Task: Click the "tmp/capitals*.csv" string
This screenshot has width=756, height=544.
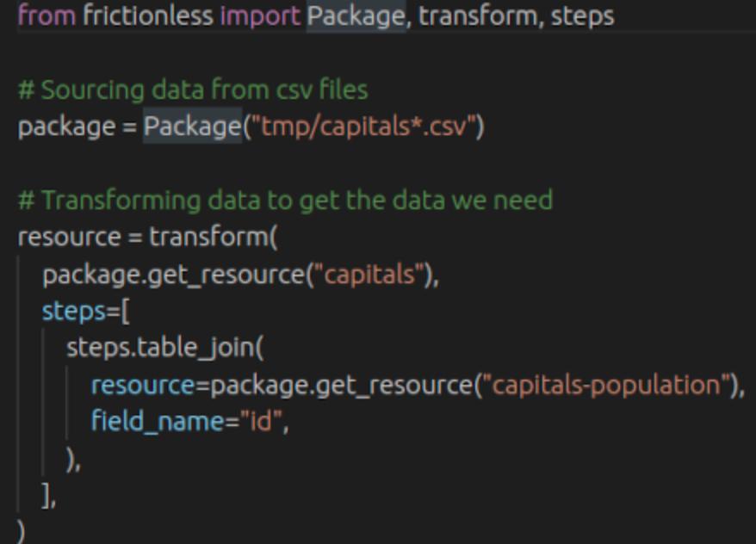Action: tap(364, 127)
